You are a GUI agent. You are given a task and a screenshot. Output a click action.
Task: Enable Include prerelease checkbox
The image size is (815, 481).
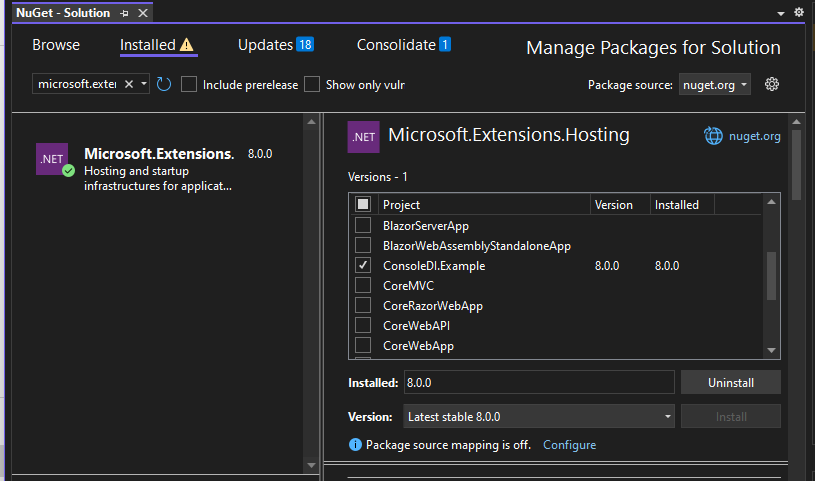pyautogui.click(x=189, y=85)
